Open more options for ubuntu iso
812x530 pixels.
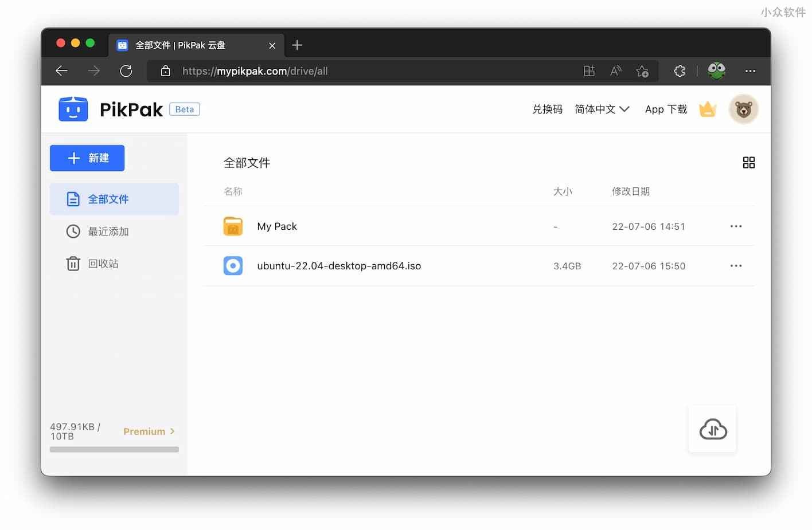pyautogui.click(x=736, y=266)
